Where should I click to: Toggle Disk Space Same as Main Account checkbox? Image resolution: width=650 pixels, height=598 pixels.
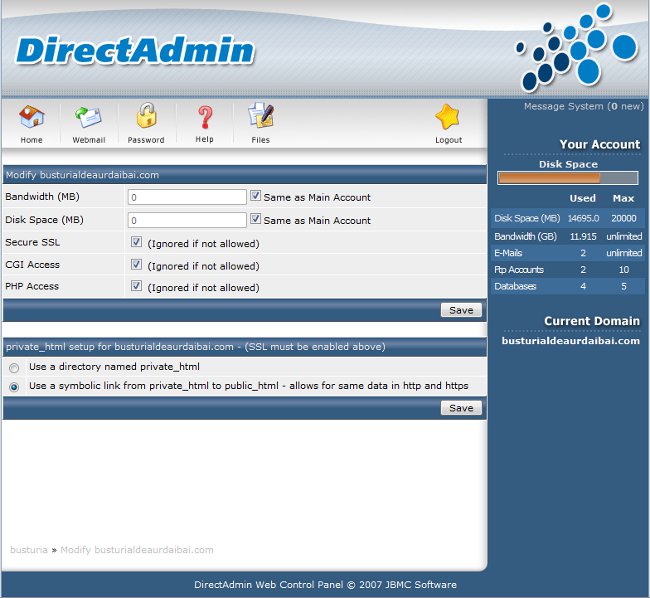point(256,219)
